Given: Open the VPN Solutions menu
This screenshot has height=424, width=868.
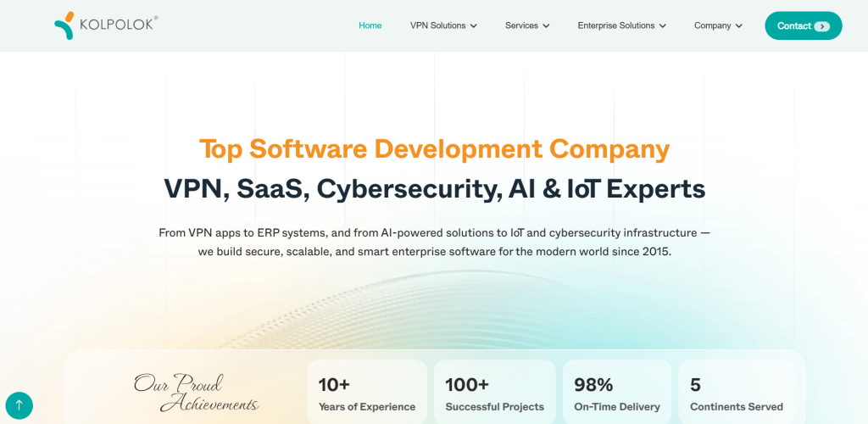Looking at the screenshot, I should pyautogui.click(x=437, y=25).
